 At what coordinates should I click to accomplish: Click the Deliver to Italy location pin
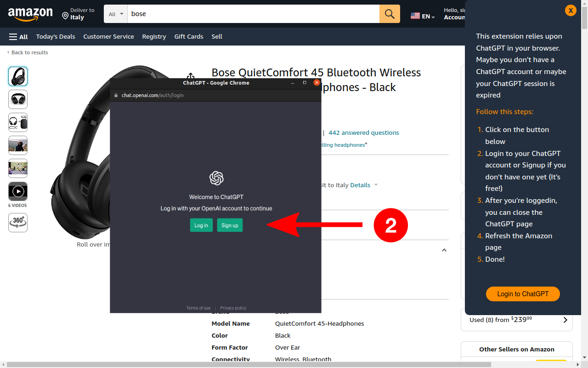point(65,17)
